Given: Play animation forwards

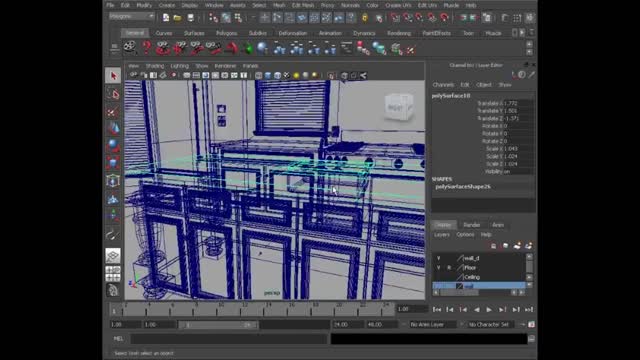Looking at the screenshot, I should (x=489, y=310).
